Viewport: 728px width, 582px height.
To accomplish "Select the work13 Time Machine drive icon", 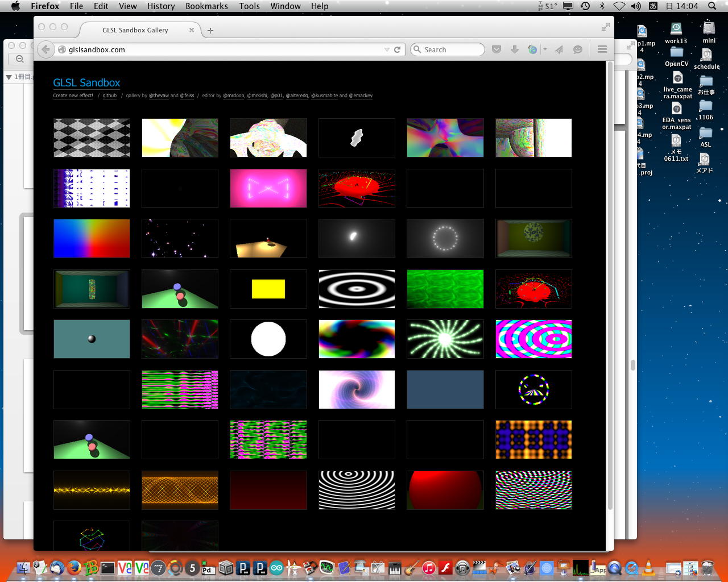I will click(x=676, y=28).
